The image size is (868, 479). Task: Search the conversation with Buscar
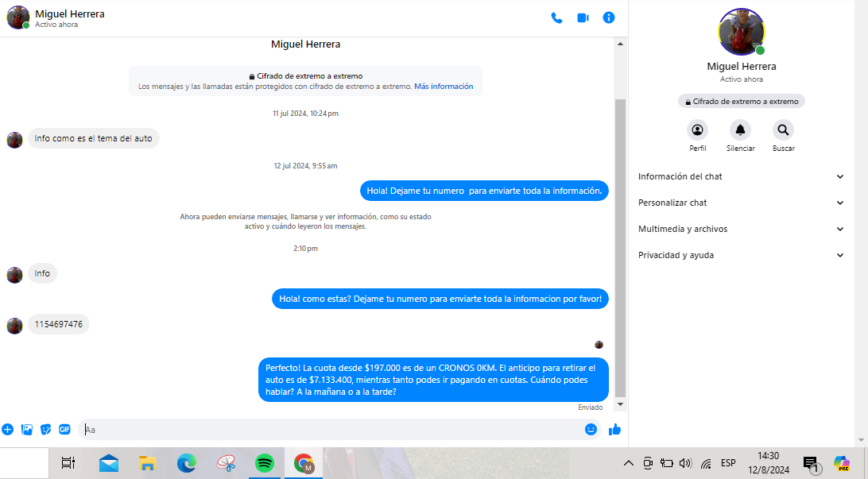783,130
